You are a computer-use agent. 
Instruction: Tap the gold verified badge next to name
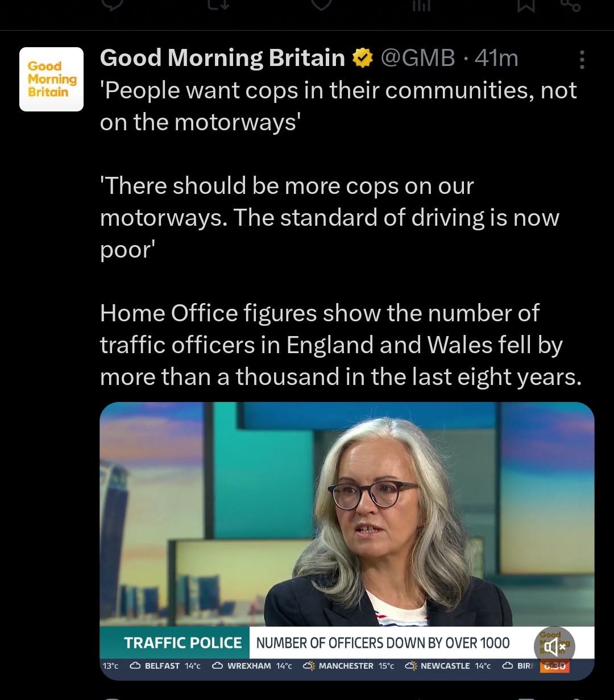point(363,58)
